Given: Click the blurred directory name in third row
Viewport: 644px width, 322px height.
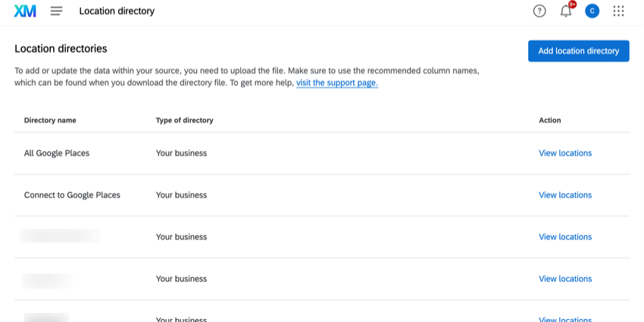Looking at the screenshot, I should (x=60, y=236).
